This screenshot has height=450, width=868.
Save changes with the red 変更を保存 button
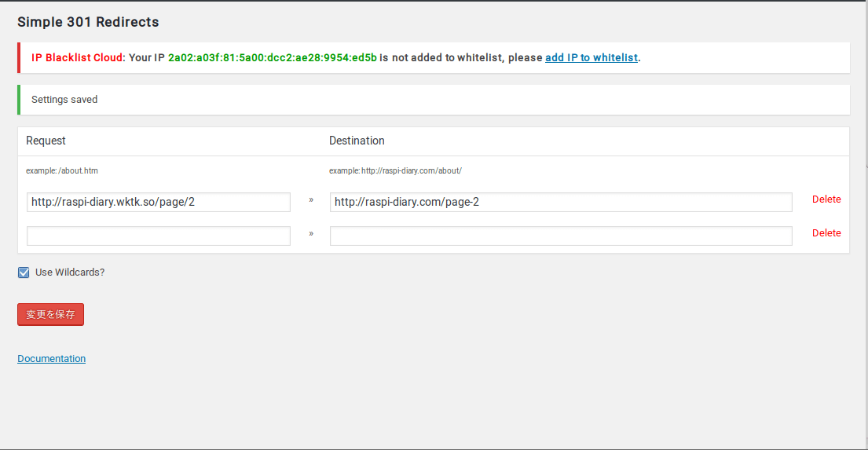tap(50, 314)
